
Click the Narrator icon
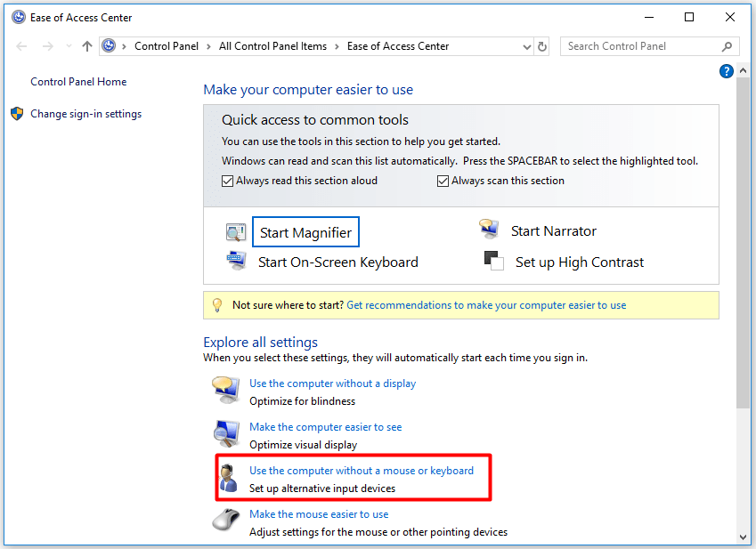pos(489,229)
